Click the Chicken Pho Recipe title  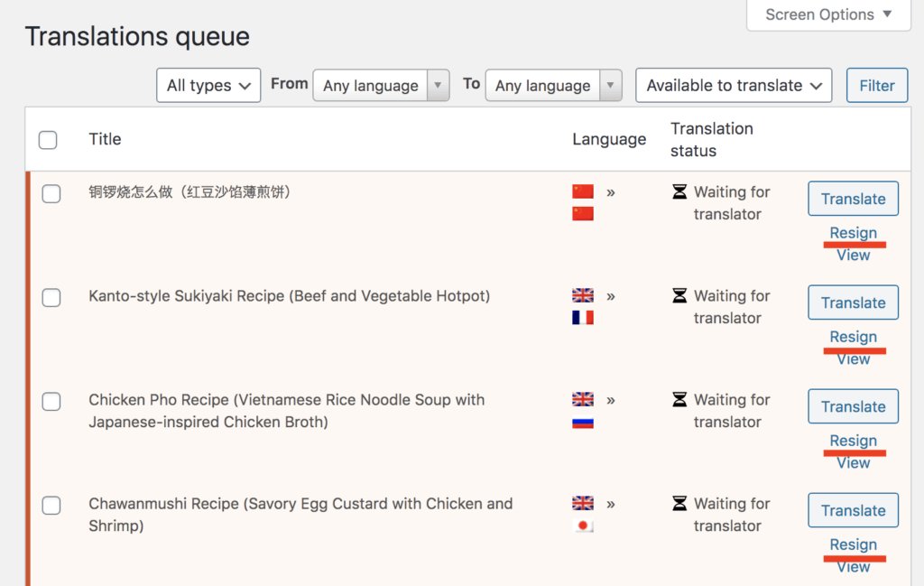(x=287, y=411)
